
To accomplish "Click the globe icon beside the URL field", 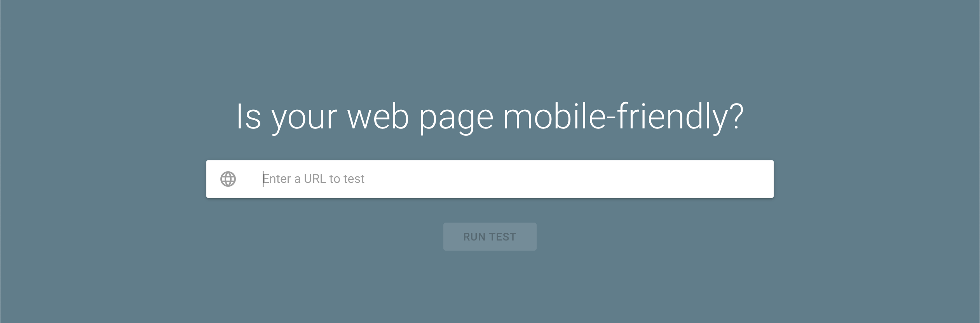I will point(228,179).
